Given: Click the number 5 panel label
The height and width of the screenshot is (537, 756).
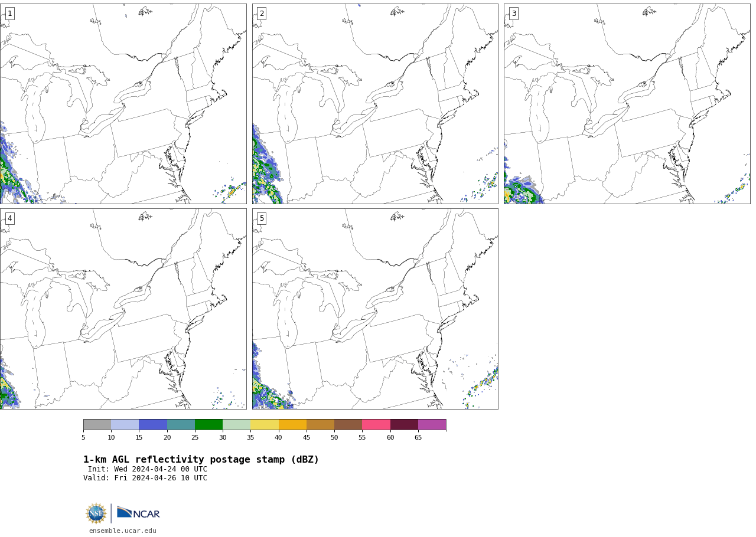Looking at the screenshot, I should click(262, 218).
